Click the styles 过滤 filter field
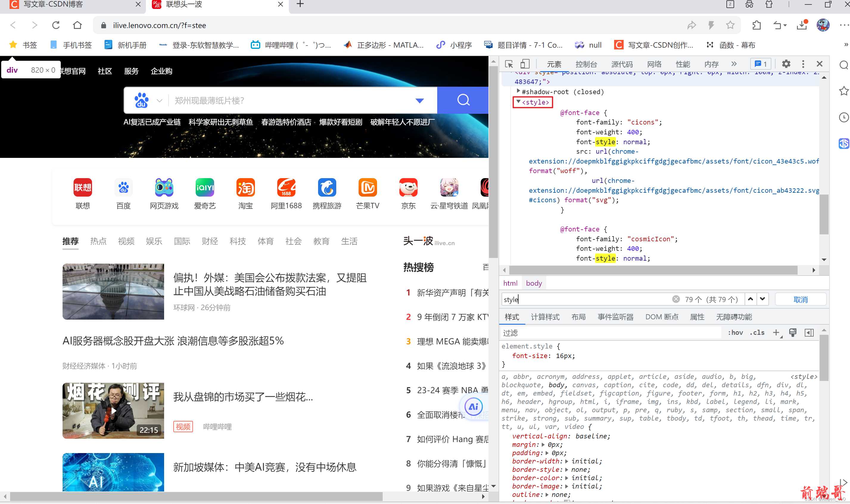The image size is (850, 504). [611, 332]
